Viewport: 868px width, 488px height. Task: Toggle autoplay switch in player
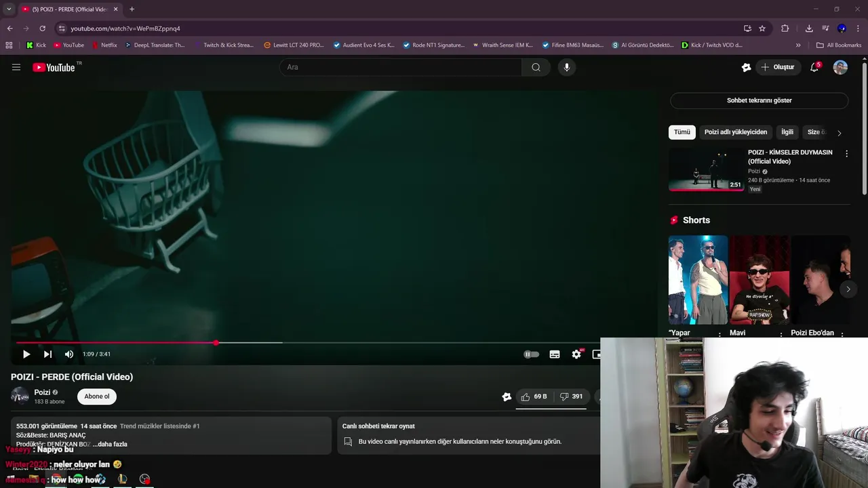click(532, 354)
